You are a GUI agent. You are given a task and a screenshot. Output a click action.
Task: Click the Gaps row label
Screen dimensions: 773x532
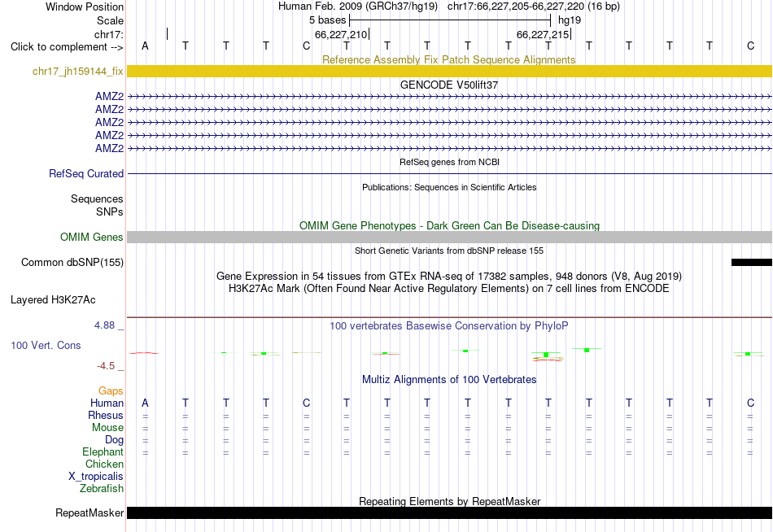(111, 391)
